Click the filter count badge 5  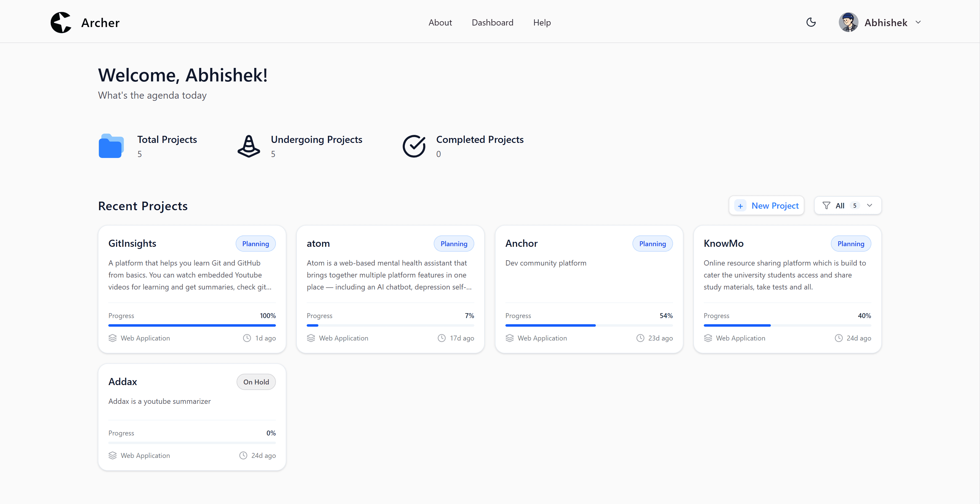click(x=855, y=206)
